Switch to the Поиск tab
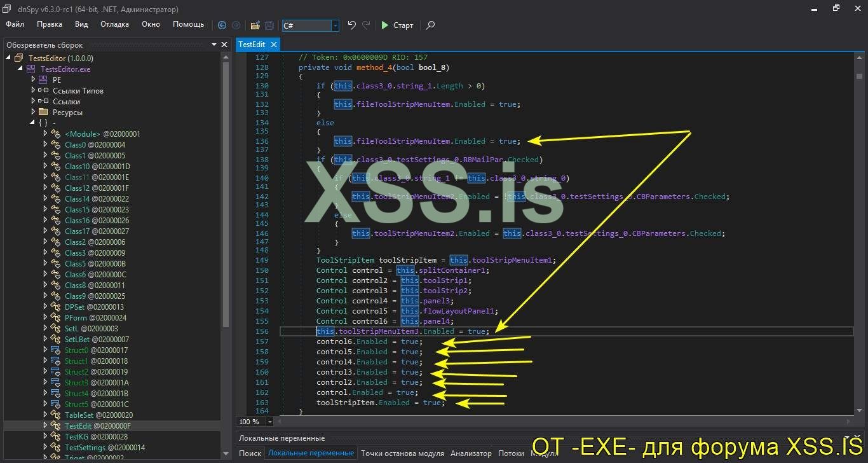 [250, 453]
